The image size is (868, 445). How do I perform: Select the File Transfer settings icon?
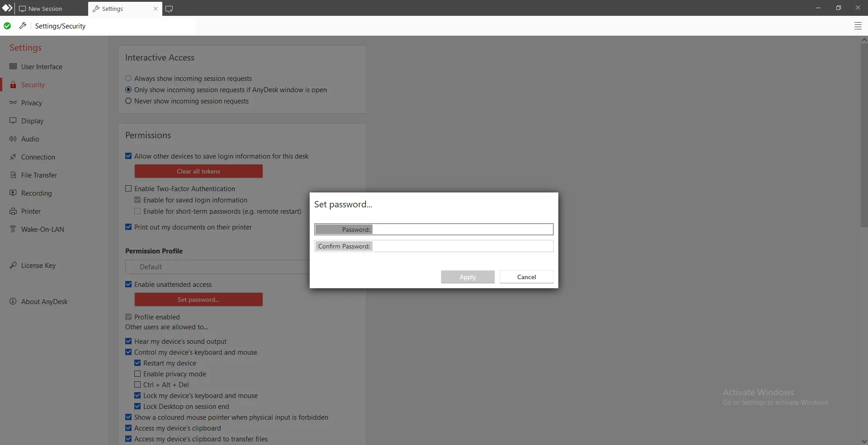(x=13, y=175)
